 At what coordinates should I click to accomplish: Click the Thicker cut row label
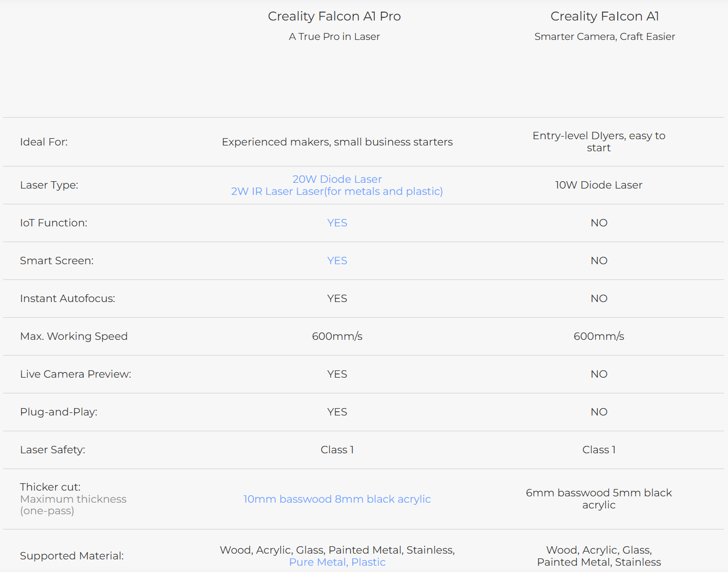point(50,487)
